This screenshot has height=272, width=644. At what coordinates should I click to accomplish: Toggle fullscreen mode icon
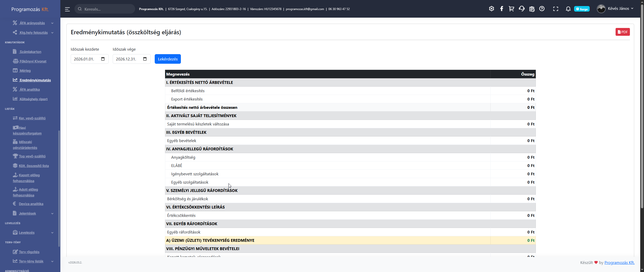556,9
